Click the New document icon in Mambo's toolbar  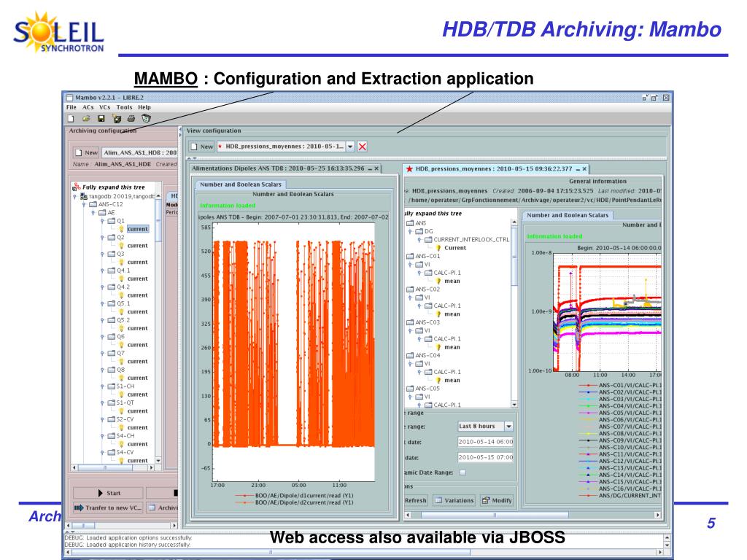[x=71, y=118]
